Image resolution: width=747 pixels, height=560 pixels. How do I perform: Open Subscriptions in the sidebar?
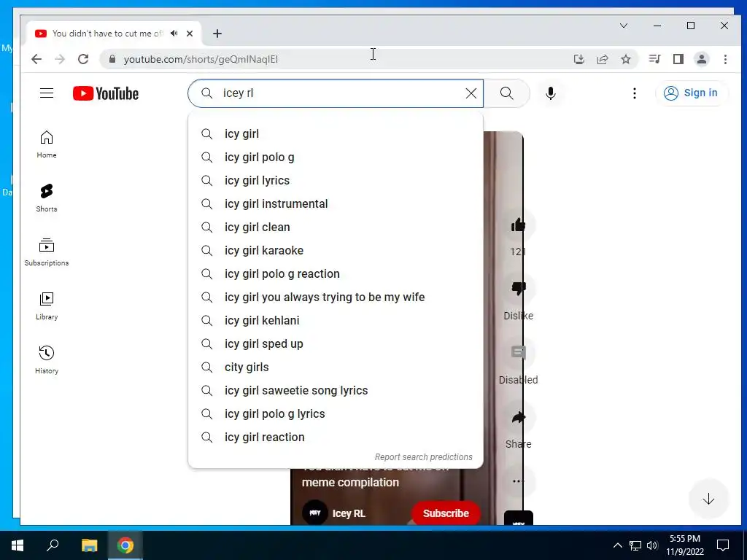[47, 252]
